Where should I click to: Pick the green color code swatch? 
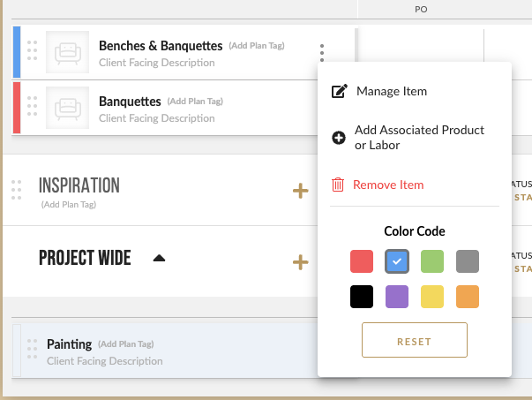coord(432,261)
